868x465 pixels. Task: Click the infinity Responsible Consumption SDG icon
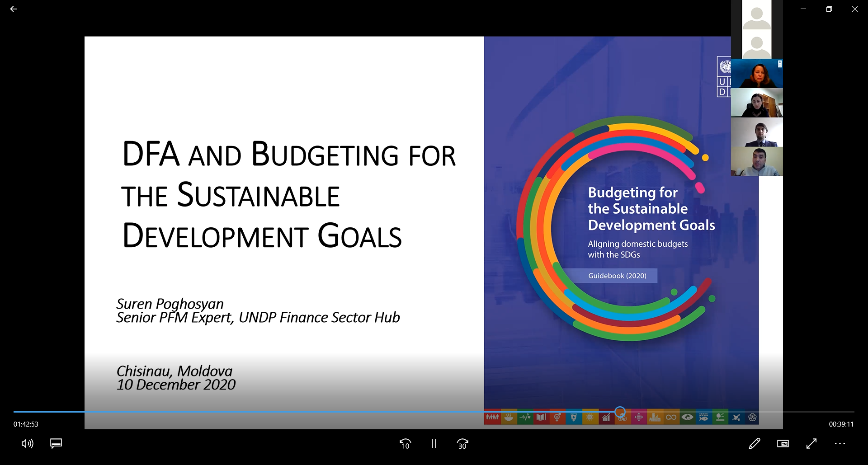click(671, 417)
